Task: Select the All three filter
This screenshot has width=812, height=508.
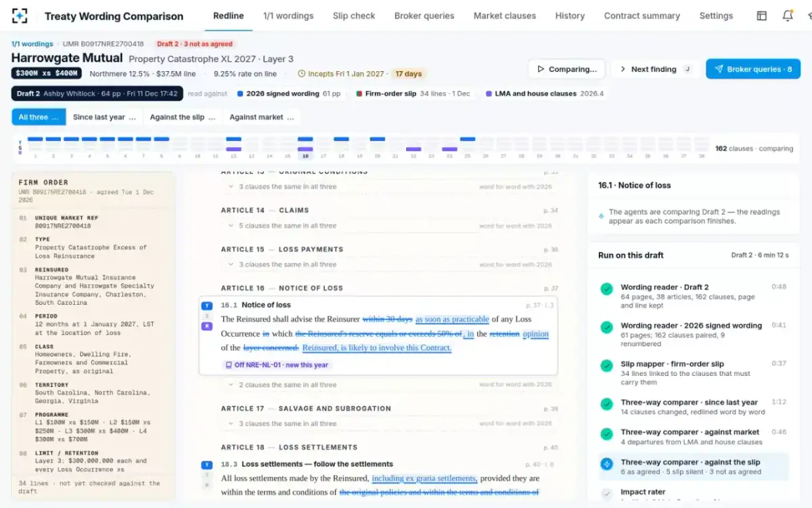Action: [x=39, y=117]
